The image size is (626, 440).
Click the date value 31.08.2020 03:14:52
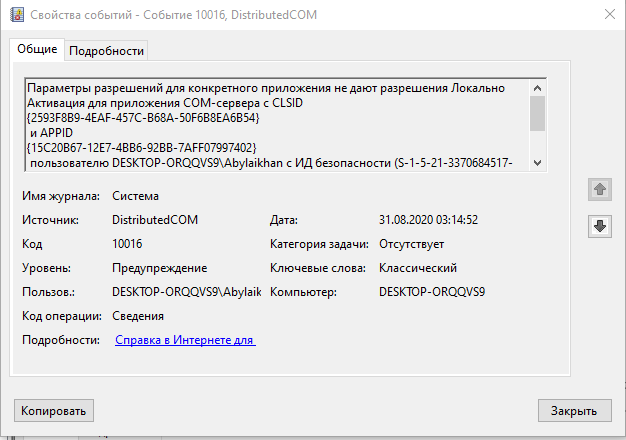(x=428, y=220)
